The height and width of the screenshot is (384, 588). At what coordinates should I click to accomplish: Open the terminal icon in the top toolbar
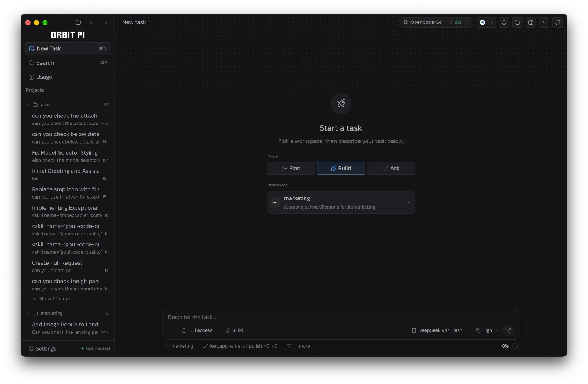pyautogui.click(x=544, y=22)
